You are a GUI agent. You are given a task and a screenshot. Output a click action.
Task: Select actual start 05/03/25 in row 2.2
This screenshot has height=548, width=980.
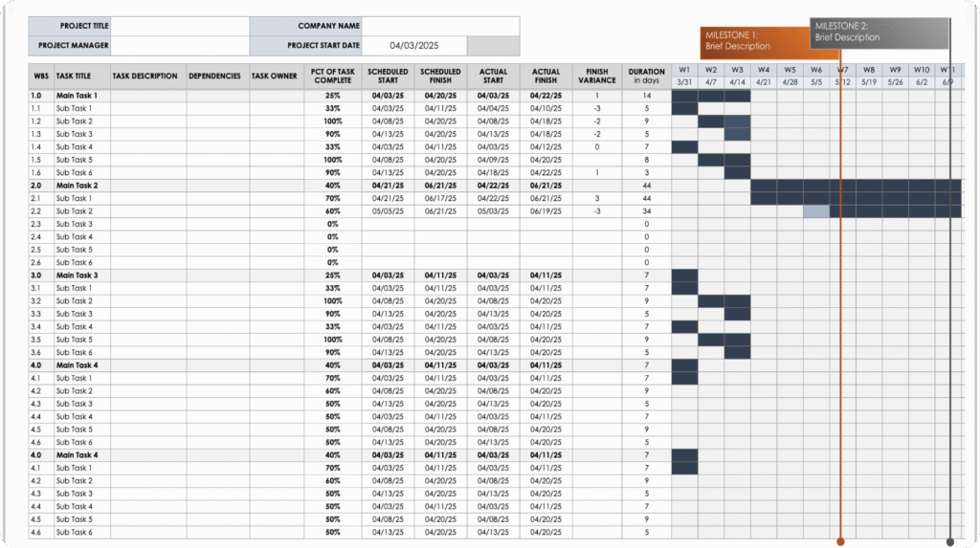coord(493,211)
